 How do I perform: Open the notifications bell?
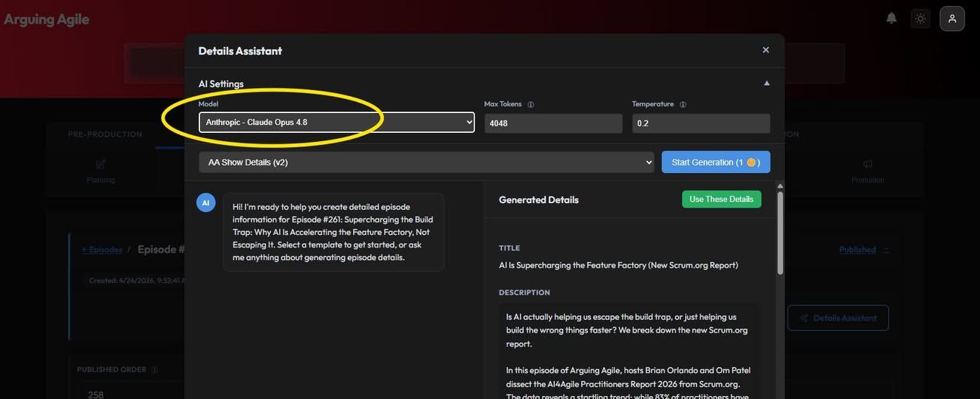[x=891, y=18]
